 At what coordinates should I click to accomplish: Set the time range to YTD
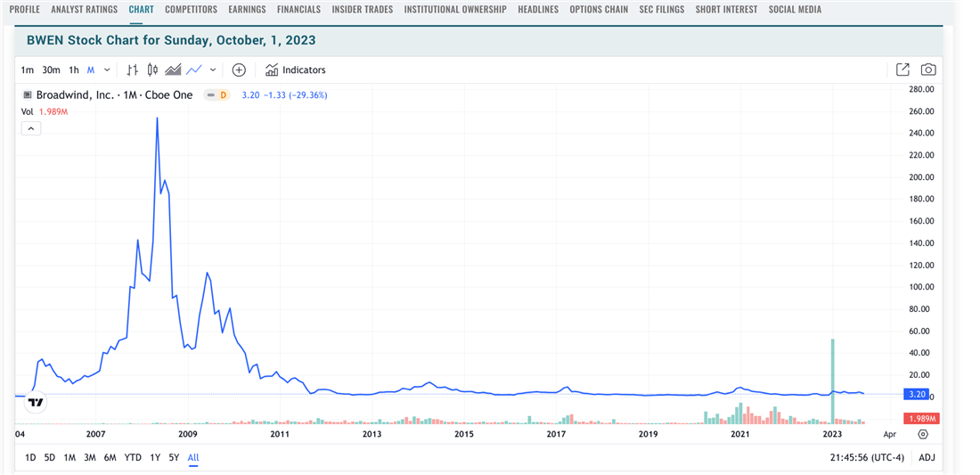point(133,457)
